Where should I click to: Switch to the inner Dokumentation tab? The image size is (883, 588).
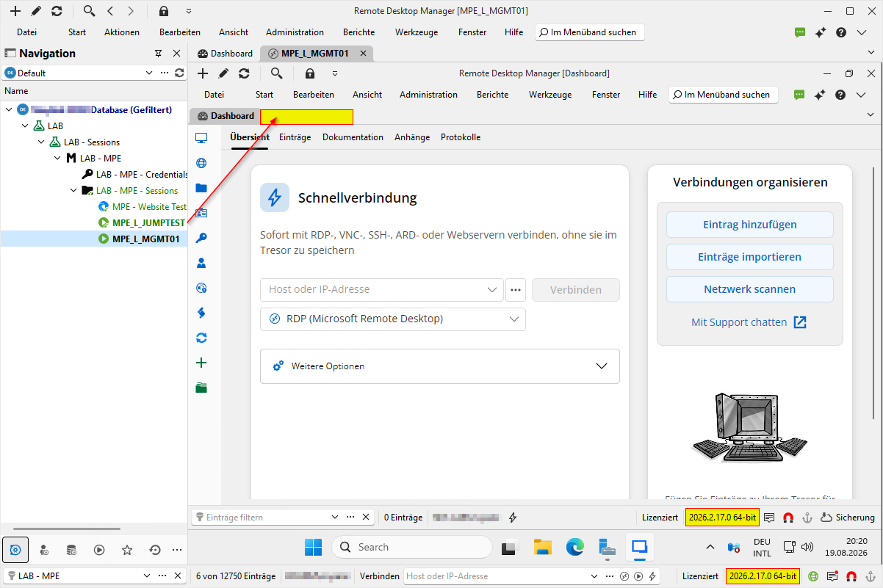353,137
